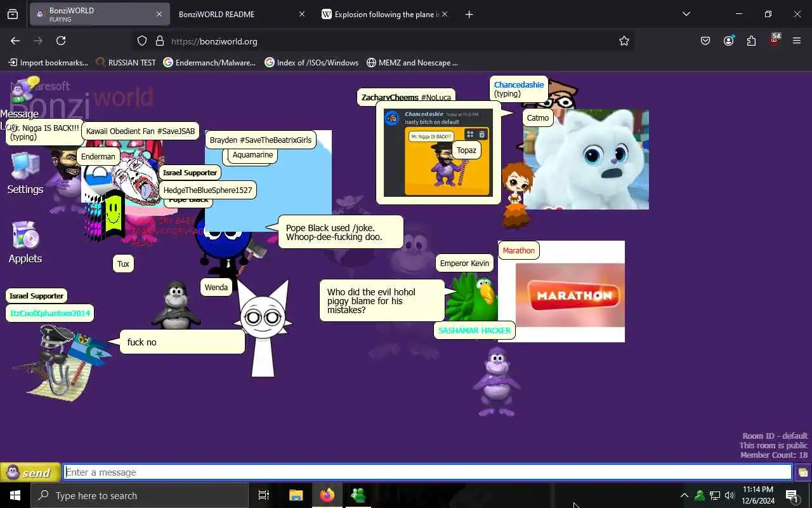Screen dimensions: 812x508
Task: Open the Firefox account icon
Action: click(728, 41)
